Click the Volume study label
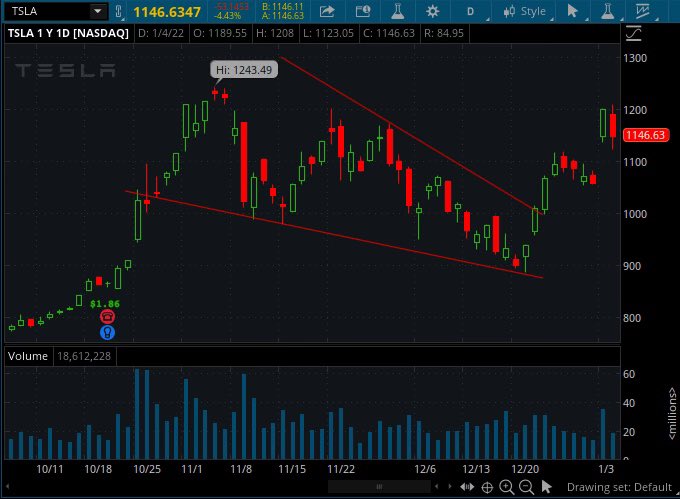The height and width of the screenshot is (499, 680). click(28, 356)
